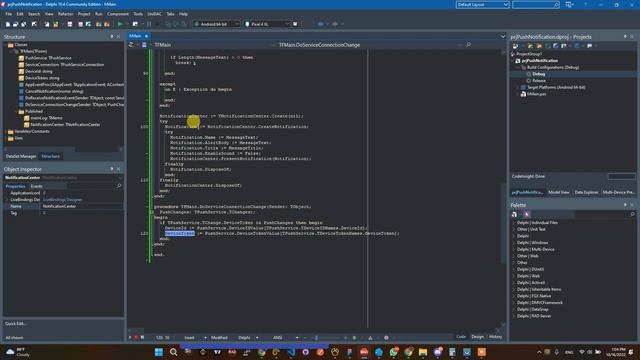This screenshot has width=640, height=360.
Task: Select DeviceToken string in Structure tree
Action: click(42, 78)
